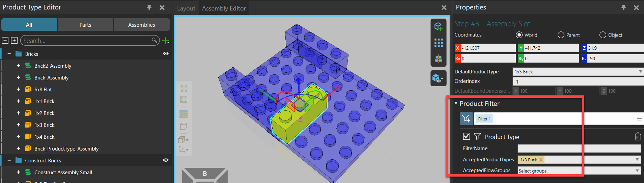Click the wireframe box icon in viewport
Image resolution: width=644 pixels, height=183 pixels.
coord(184,126)
